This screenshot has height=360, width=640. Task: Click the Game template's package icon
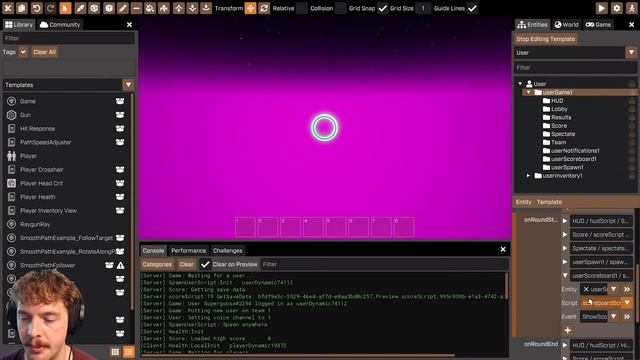tap(120, 101)
